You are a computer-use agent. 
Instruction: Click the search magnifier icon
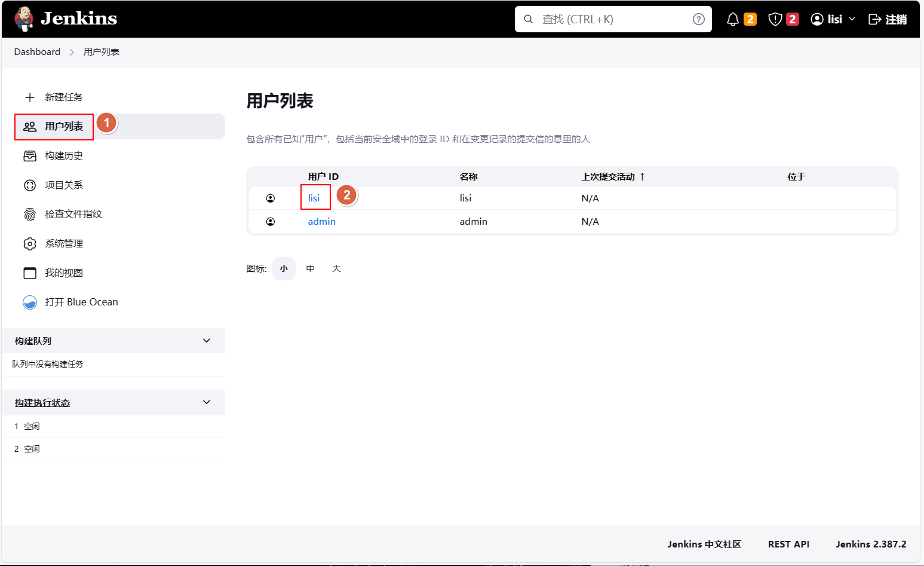point(529,19)
